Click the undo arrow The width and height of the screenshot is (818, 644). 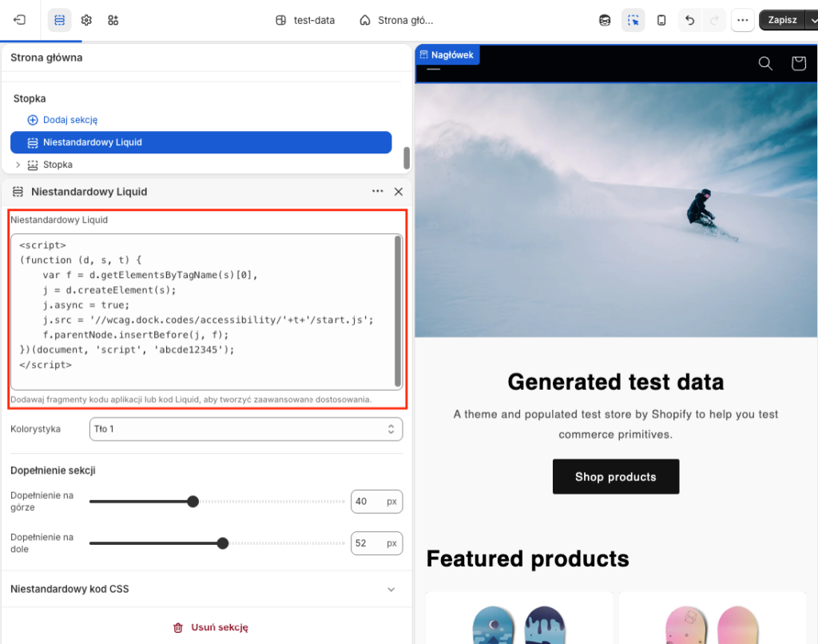pos(689,20)
